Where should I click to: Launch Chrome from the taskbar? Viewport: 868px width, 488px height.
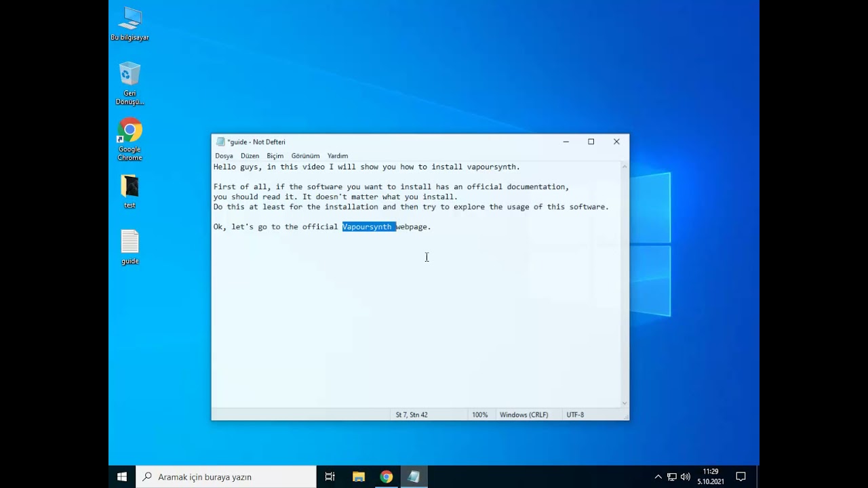[x=386, y=476]
